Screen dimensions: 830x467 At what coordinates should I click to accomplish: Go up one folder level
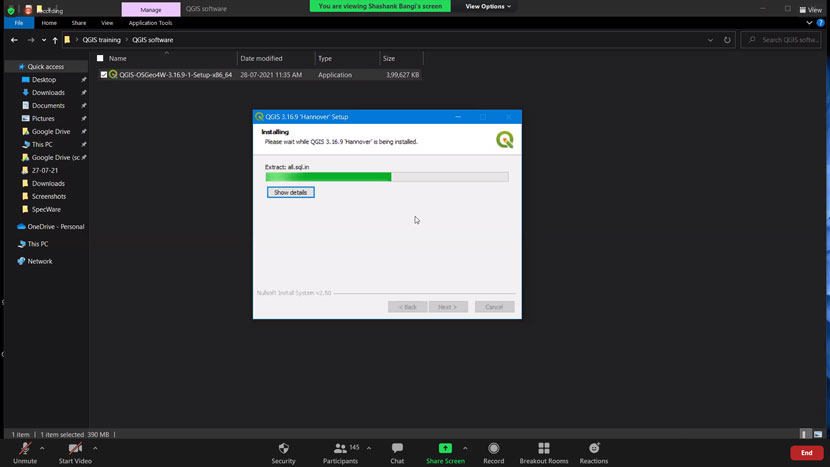tap(55, 40)
